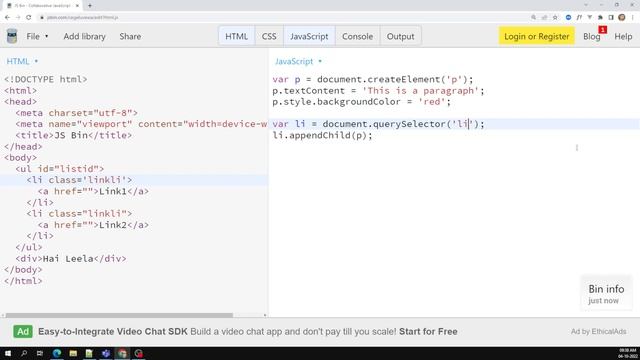The image size is (640, 360).
Task: Open the Blog link
Action: [x=591, y=36]
